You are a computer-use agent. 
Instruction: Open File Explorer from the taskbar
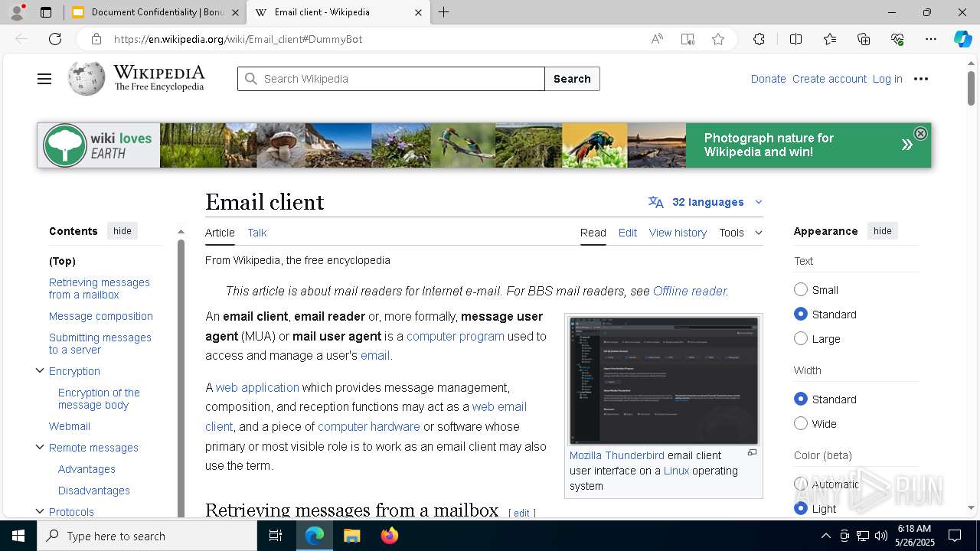pos(351,536)
